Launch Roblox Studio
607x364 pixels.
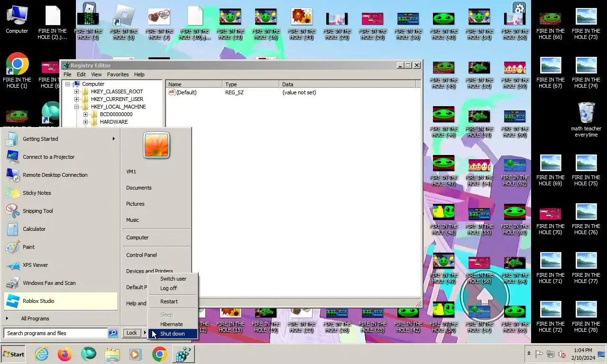[x=60, y=301]
